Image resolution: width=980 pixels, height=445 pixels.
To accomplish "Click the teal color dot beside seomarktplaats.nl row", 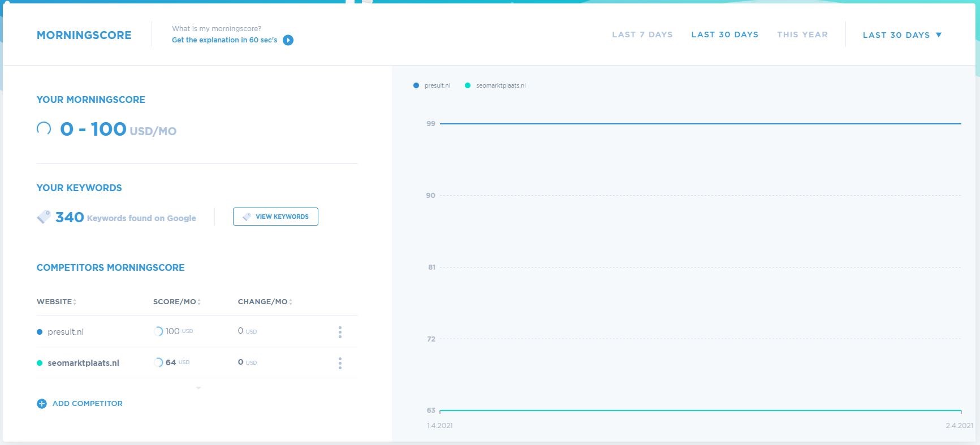I will click(40, 363).
